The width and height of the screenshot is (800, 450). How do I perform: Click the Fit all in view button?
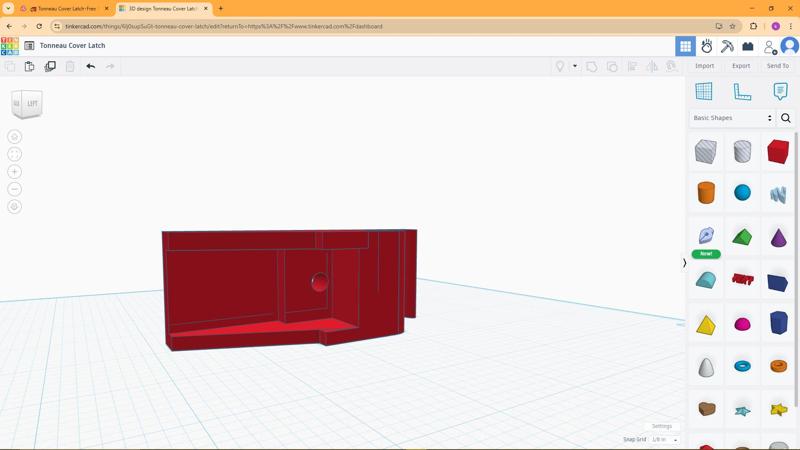click(x=14, y=154)
